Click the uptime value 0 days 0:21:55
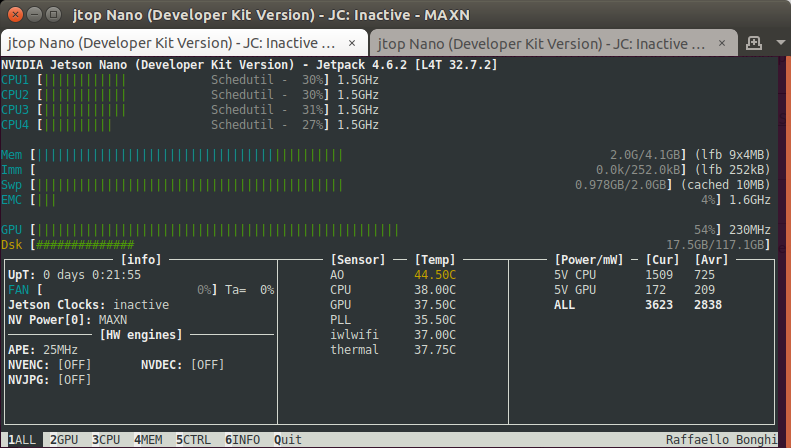Image resolution: width=791 pixels, height=448 pixels. pyautogui.click(x=92, y=275)
